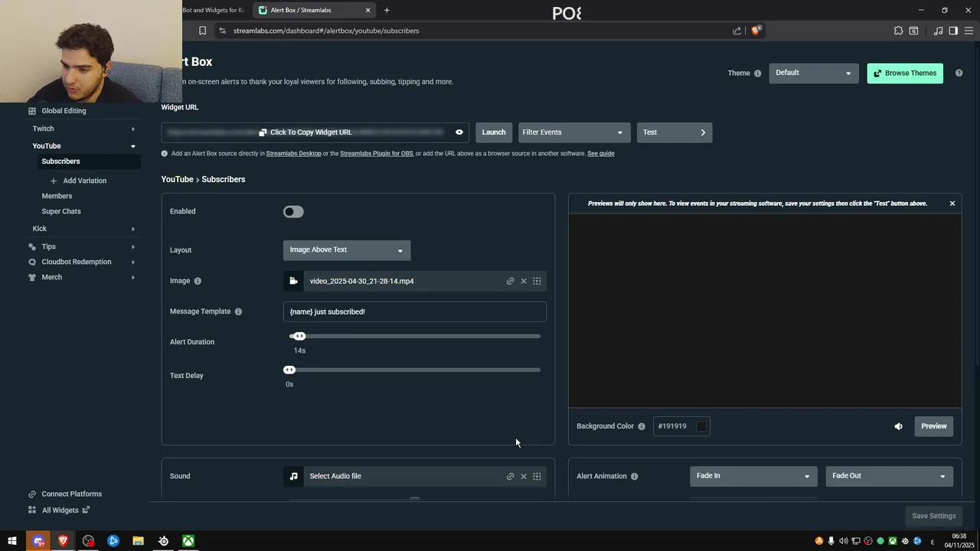Image resolution: width=980 pixels, height=551 pixels.
Task: Open the Fade In animation dropdown
Action: point(753,476)
